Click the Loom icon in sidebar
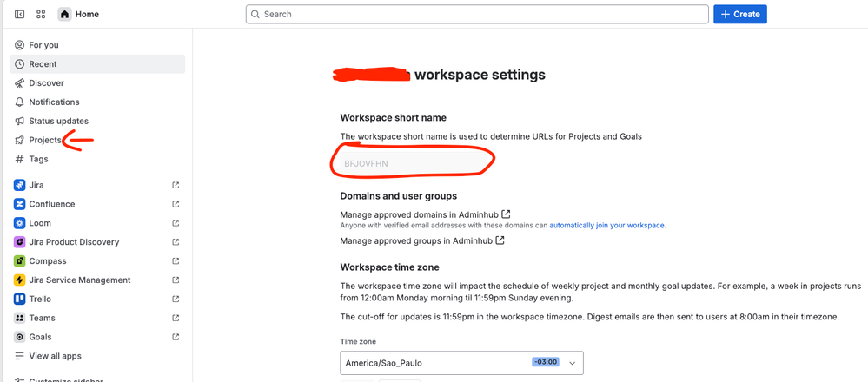Screen dimensions: 868x382 click(20, 223)
